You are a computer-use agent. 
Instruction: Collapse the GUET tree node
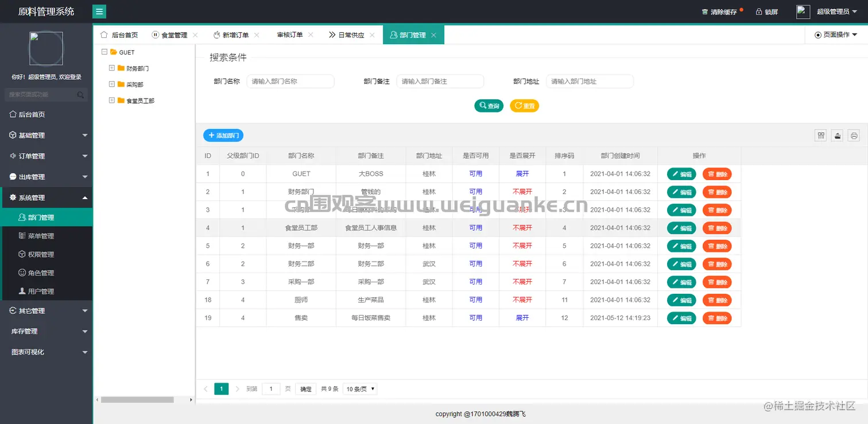click(104, 52)
